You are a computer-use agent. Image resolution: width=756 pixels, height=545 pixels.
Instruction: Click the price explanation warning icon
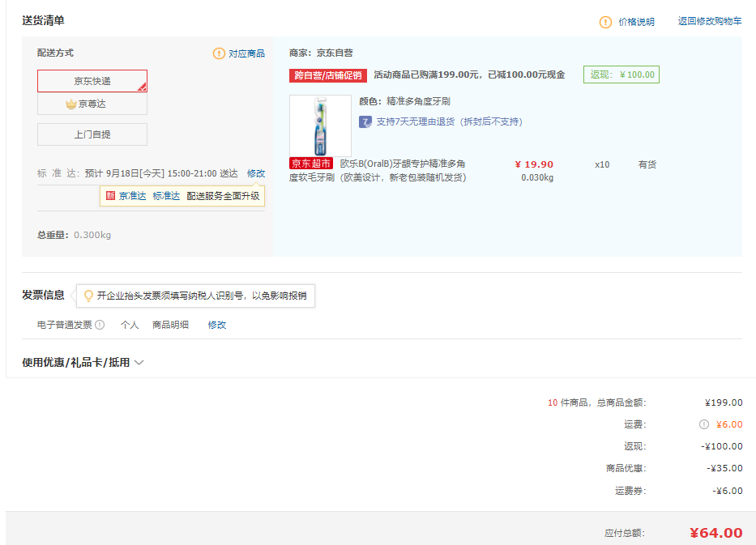605,22
